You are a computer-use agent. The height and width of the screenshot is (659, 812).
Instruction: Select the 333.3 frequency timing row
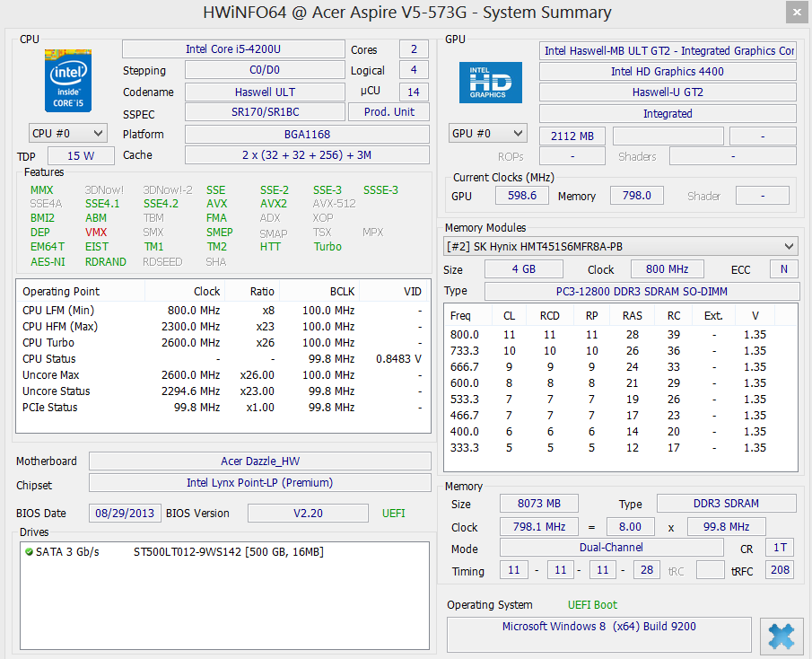620,448
